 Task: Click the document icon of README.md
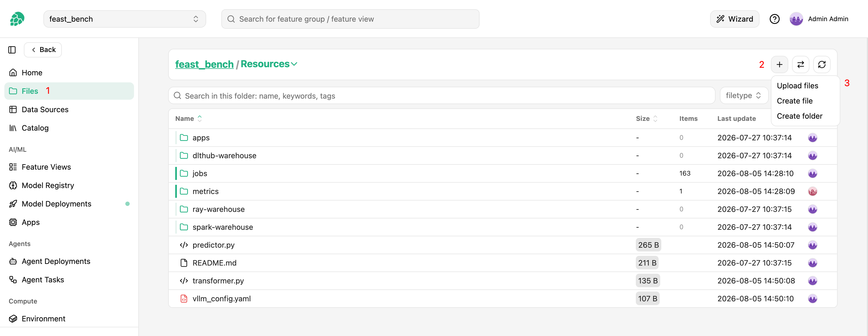tap(184, 263)
